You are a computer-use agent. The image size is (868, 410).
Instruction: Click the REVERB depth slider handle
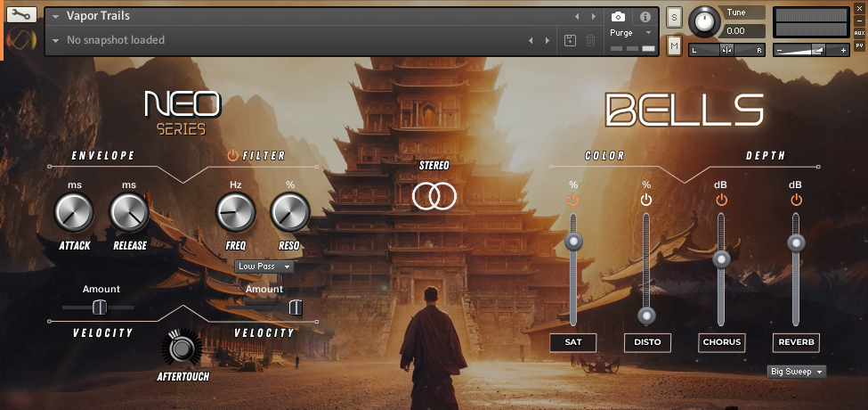click(796, 242)
